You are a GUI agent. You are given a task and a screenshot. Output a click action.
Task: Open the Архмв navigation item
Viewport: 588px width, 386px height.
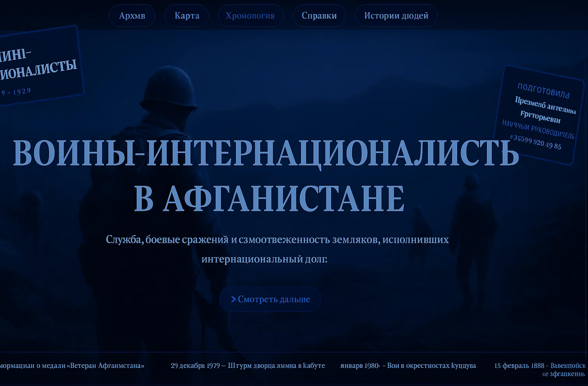132,16
